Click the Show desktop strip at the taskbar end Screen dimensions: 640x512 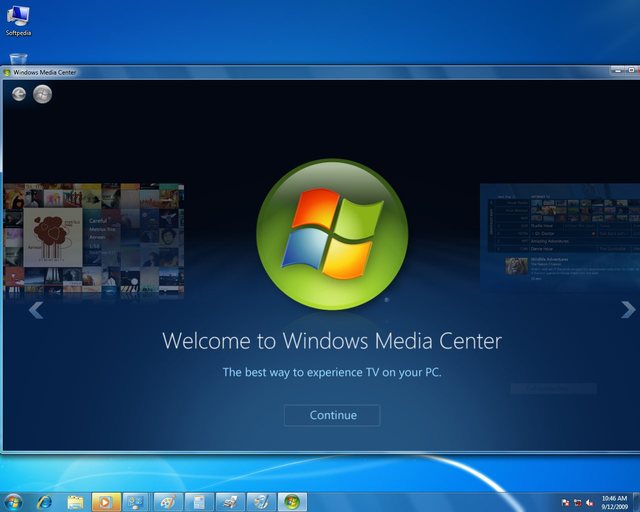(x=636, y=502)
